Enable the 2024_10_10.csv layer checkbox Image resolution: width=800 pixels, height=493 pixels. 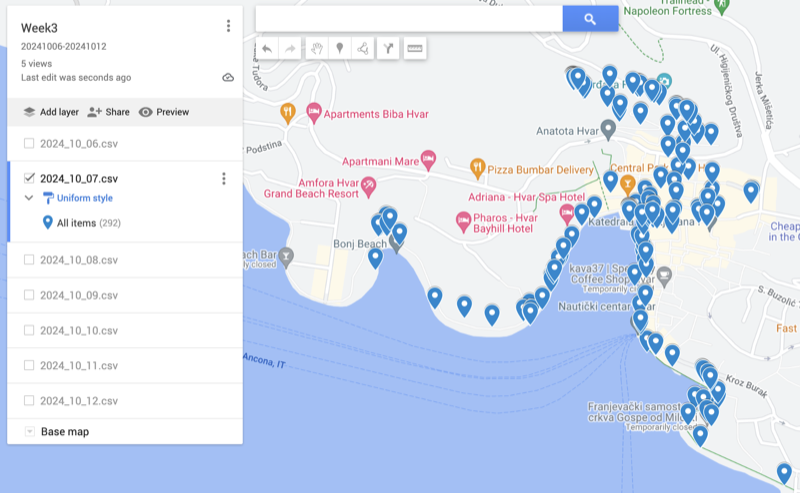point(29,330)
